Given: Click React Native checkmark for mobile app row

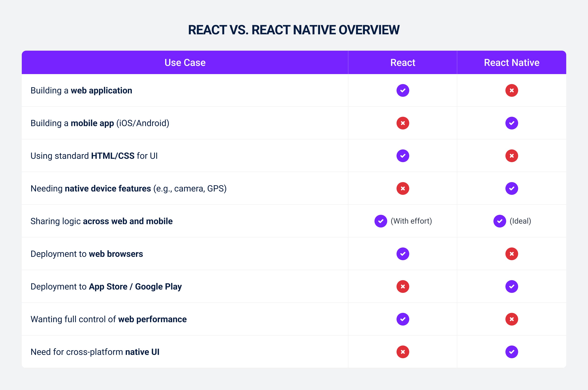Looking at the screenshot, I should point(512,123).
